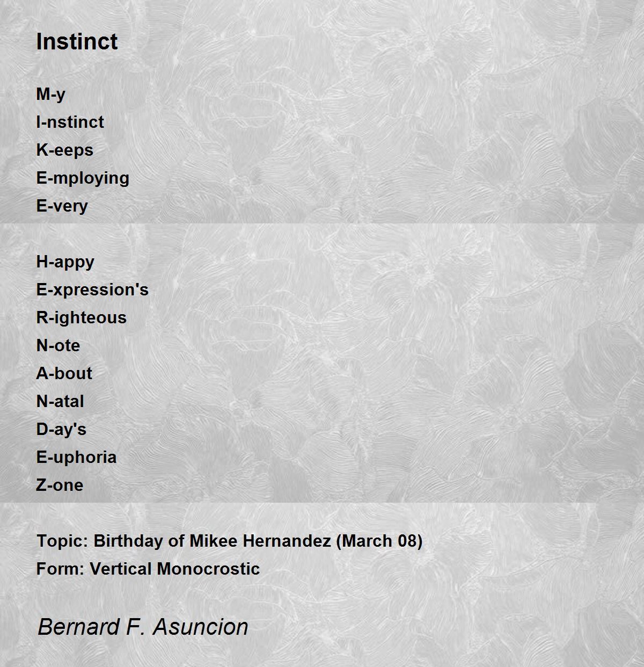Click the line "M-y"

51,94
